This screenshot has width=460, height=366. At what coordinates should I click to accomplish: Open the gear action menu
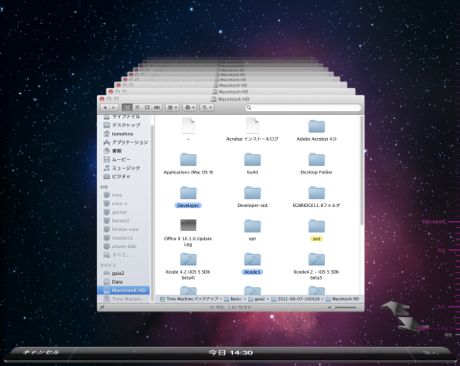tap(189, 107)
